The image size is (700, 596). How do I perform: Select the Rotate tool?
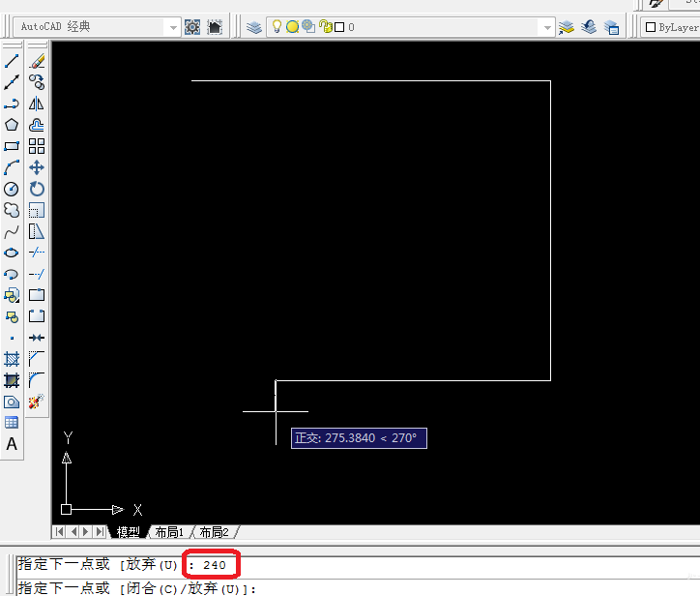37,189
